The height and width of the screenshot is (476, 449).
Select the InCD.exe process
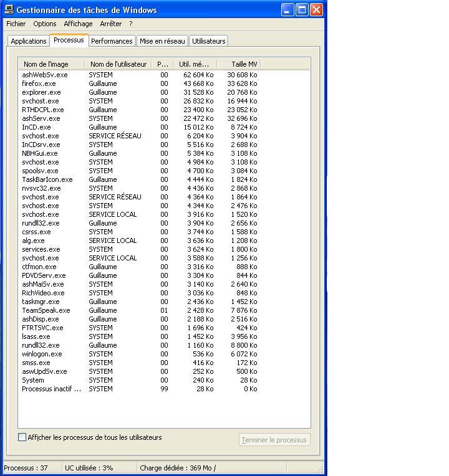(x=140, y=127)
